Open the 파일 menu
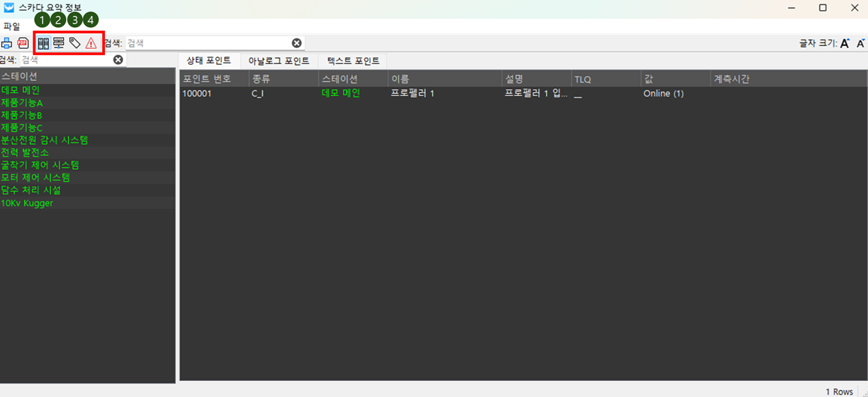The width and height of the screenshot is (868, 397). [12, 26]
